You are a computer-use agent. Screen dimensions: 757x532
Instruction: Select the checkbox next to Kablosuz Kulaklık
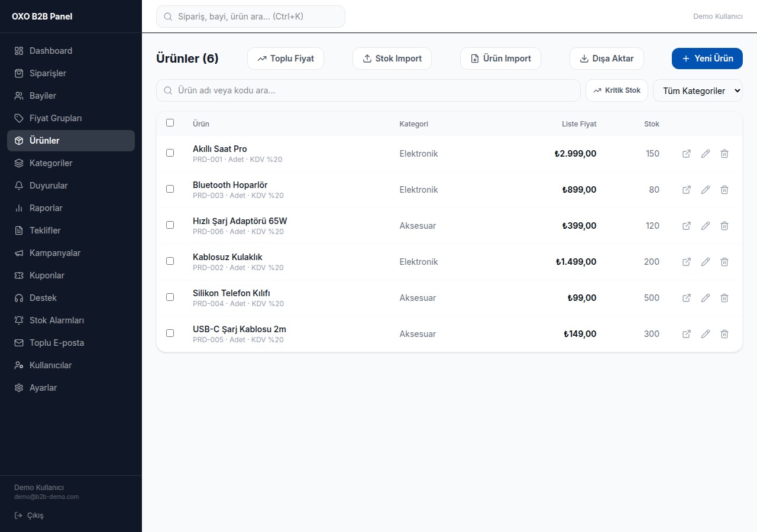pos(170,261)
